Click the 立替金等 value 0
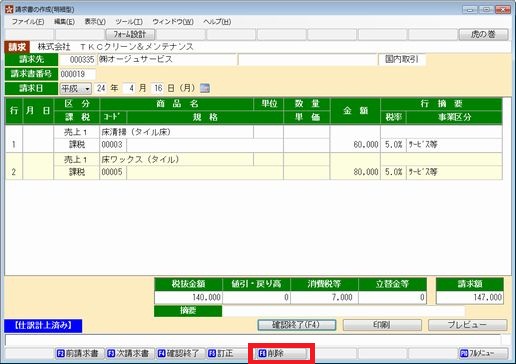516x364 pixels. 392,297
